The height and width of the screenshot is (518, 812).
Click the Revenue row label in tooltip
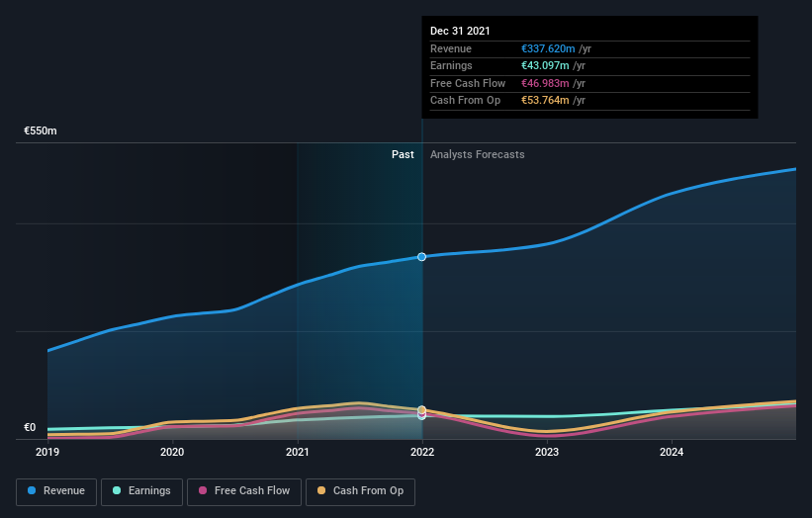[x=451, y=48]
